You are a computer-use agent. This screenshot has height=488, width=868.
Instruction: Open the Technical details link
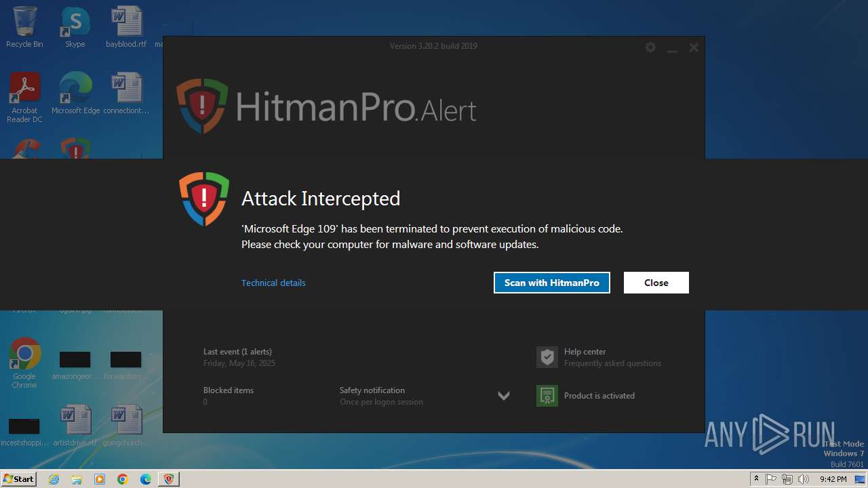point(273,283)
